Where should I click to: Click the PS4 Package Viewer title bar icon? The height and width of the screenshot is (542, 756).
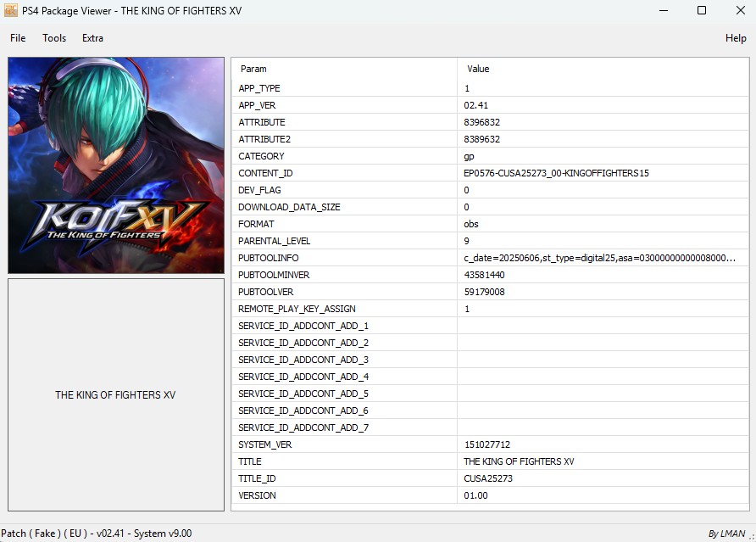point(11,10)
